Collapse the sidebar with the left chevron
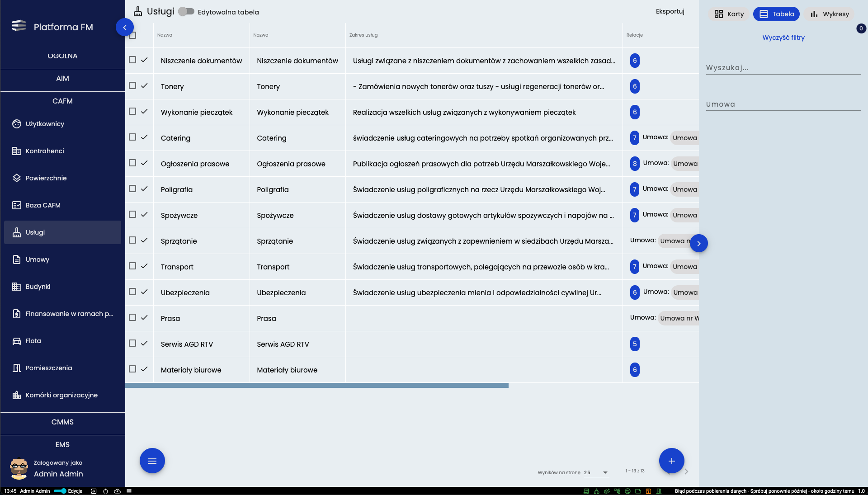868x495 pixels. point(125,27)
